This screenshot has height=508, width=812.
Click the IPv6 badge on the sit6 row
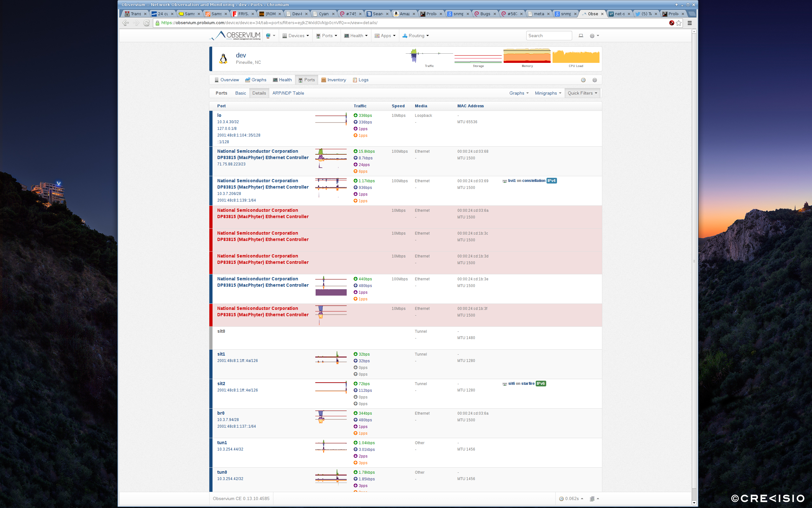pyautogui.click(x=541, y=384)
